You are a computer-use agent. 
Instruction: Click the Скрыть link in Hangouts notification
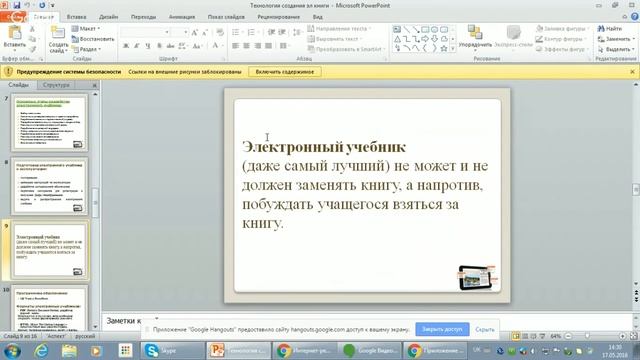tap(485, 329)
